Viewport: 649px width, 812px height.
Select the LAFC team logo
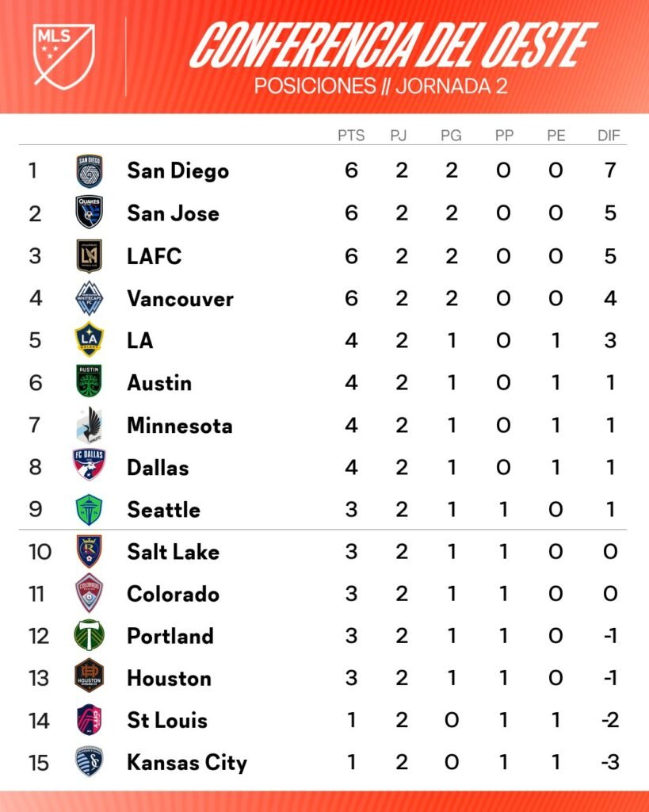pyautogui.click(x=90, y=255)
